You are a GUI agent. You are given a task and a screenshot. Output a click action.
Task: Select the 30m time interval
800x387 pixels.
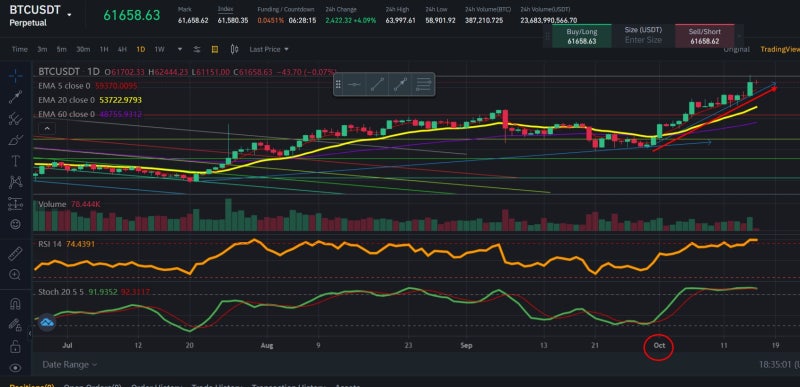click(x=83, y=49)
